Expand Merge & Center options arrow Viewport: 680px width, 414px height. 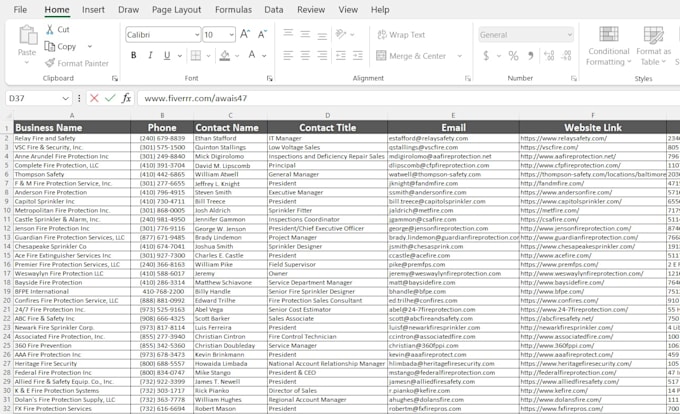tap(460, 56)
